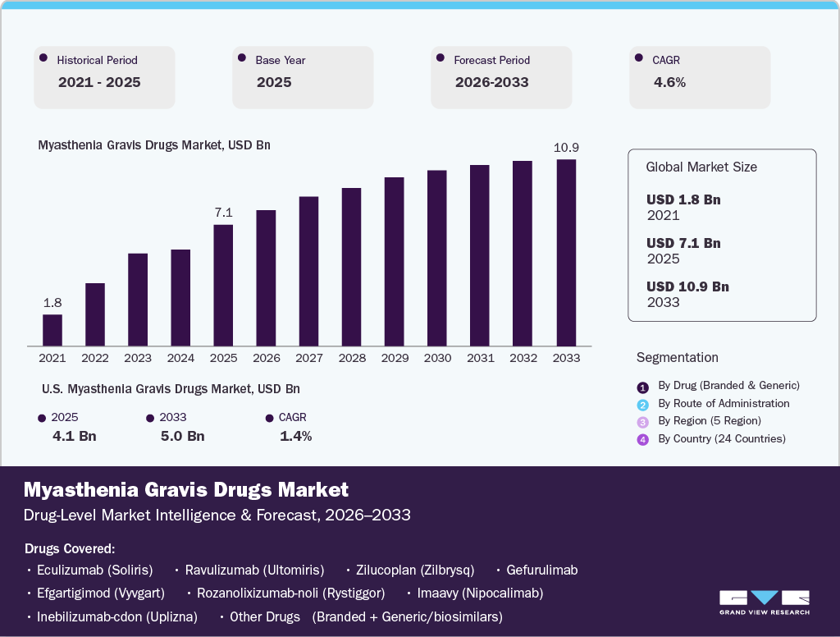
Task: Click USD 10.9 Bn market size value
Action: pyautogui.click(x=688, y=286)
